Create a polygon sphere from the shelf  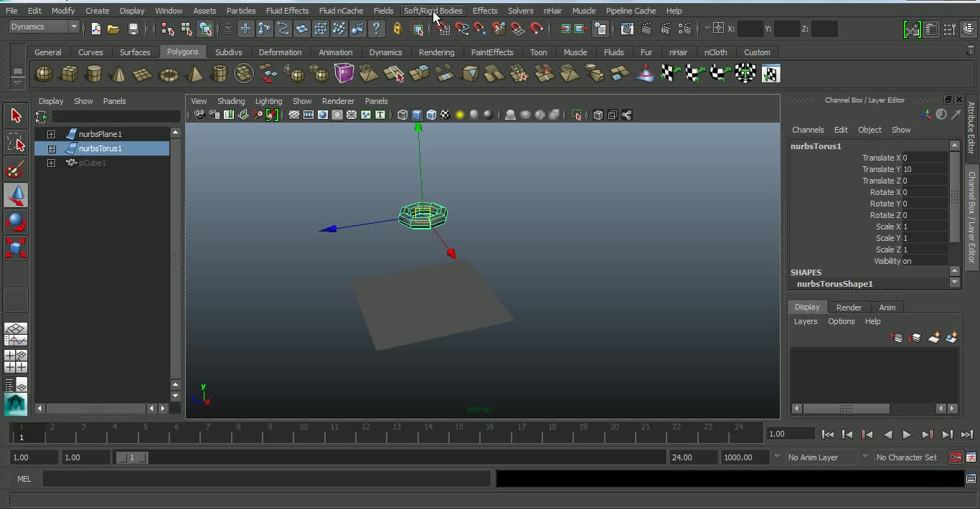[x=44, y=74]
